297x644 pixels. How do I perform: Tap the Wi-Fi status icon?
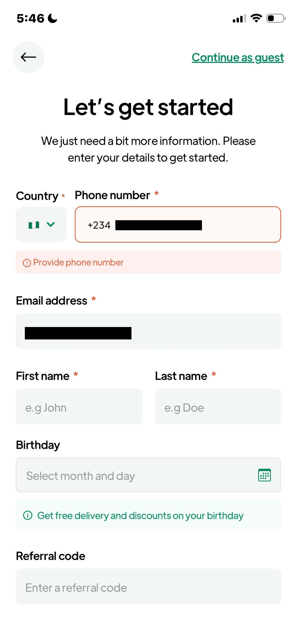(x=256, y=18)
